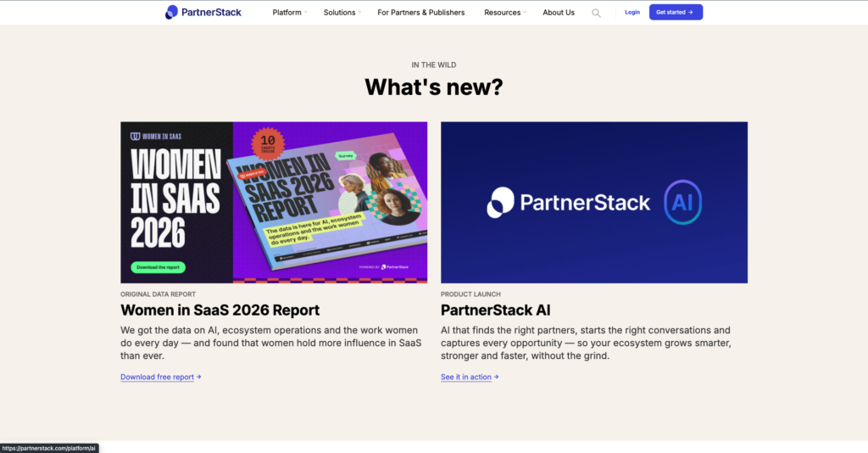
Task: Click the Login link
Action: [632, 12]
